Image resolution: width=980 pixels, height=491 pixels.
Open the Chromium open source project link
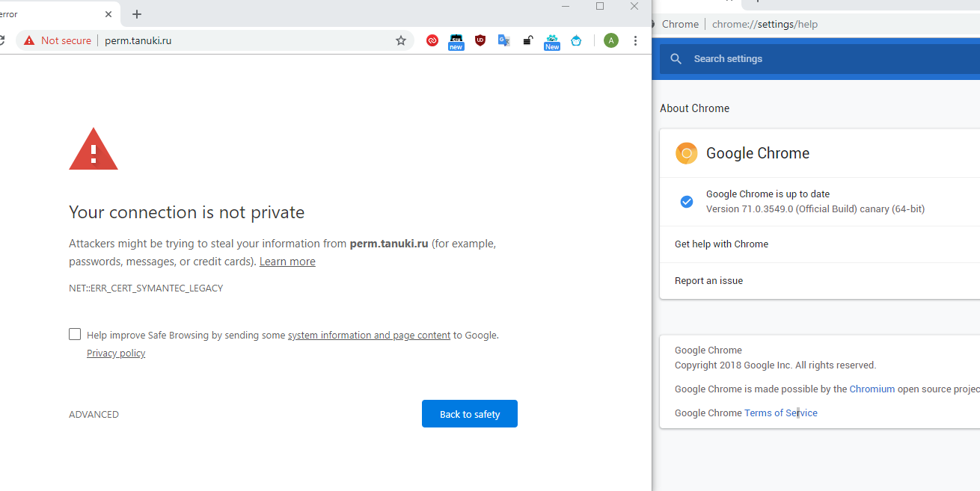pyautogui.click(x=872, y=389)
